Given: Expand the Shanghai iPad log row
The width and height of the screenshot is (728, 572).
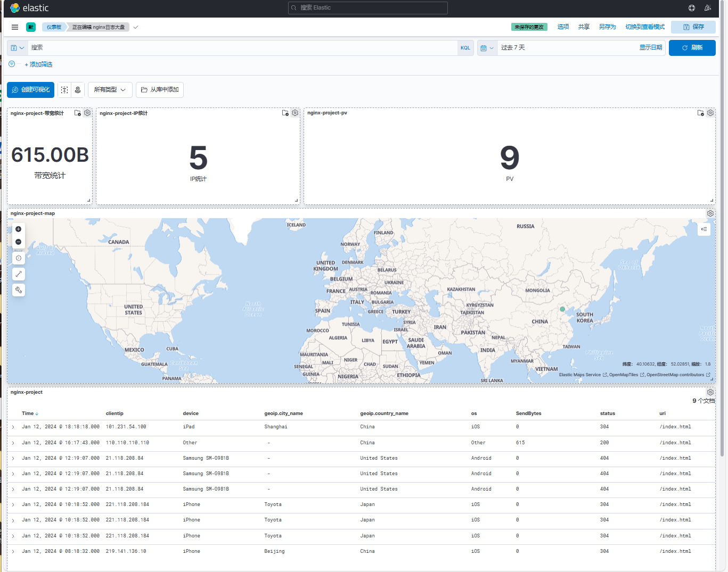Looking at the screenshot, I should 13,427.
